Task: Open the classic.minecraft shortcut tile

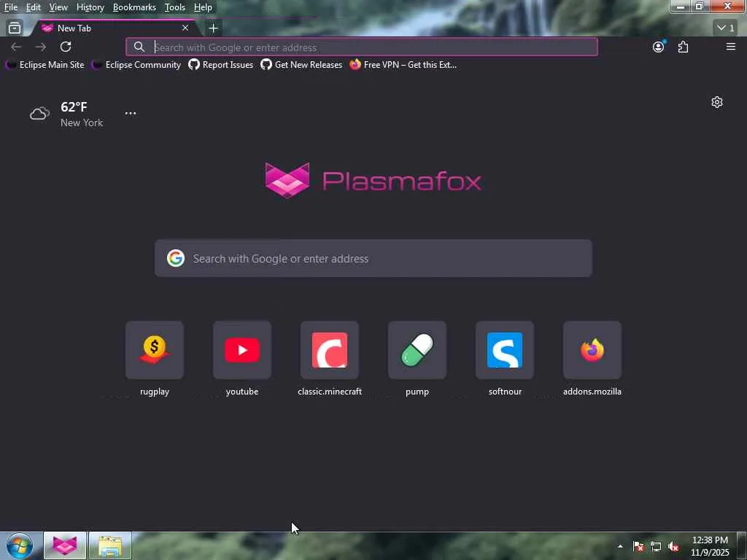Action: click(x=330, y=350)
